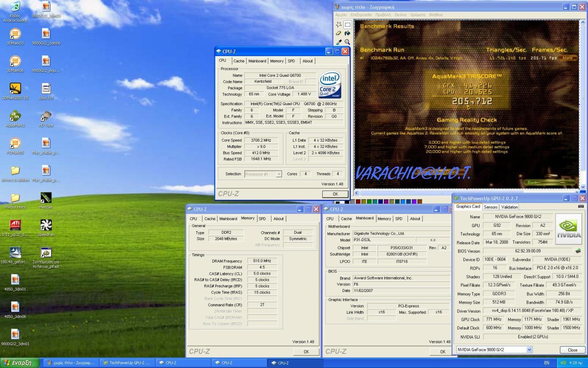Pick the green color in Paint palette
The width and height of the screenshot is (588, 368).
point(369,202)
